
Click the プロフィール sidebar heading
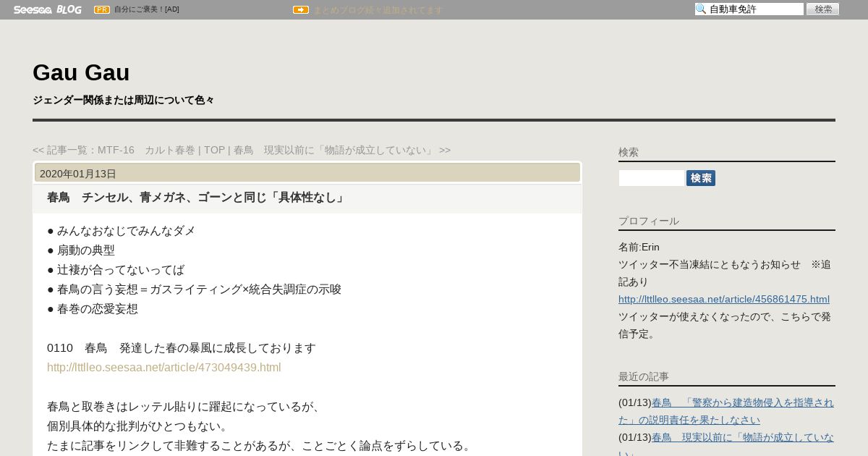click(x=649, y=221)
